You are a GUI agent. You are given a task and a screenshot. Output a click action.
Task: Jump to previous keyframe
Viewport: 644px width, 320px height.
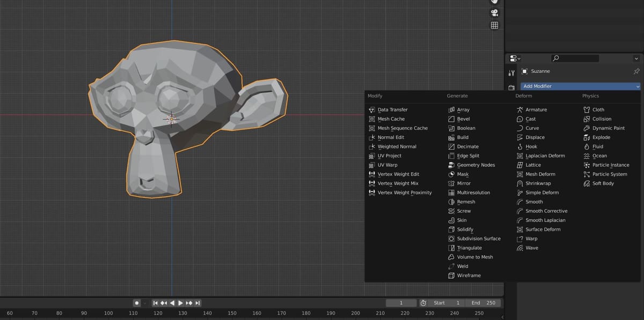(x=164, y=303)
